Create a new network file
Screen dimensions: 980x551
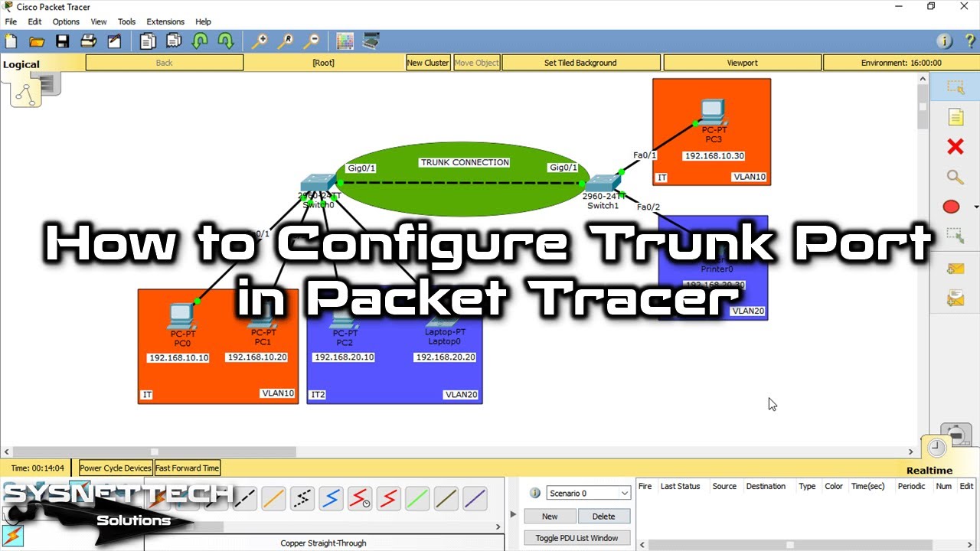coord(11,41)
